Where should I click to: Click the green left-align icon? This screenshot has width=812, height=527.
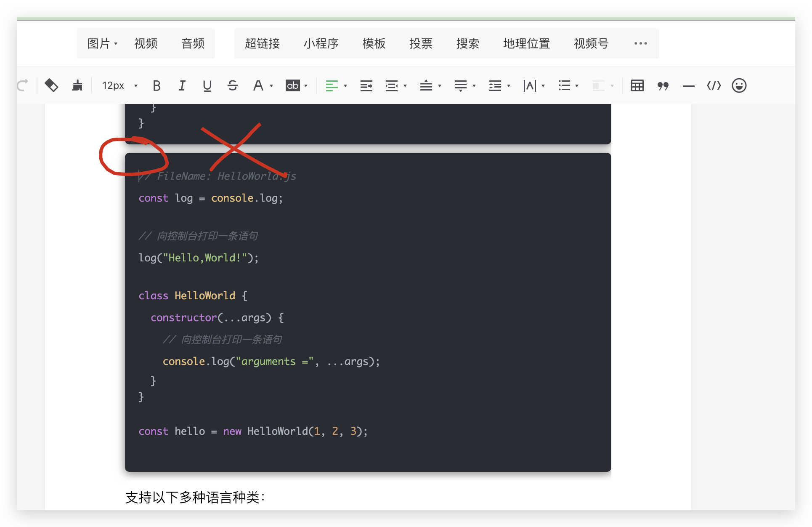332,86
